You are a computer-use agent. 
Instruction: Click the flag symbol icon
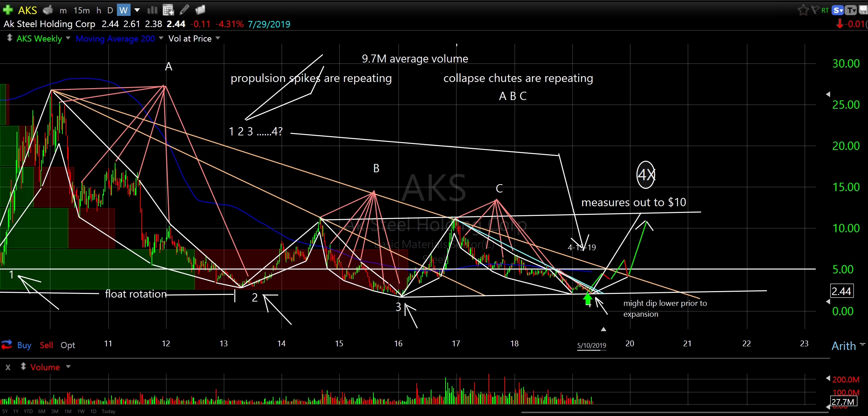pyautogui.click(x=815, y=10)
